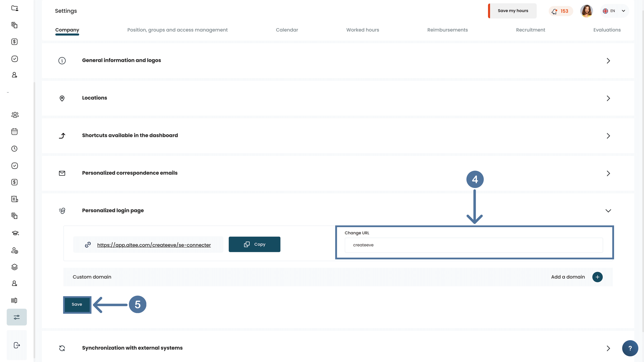Image resolution: width=644 pixels, height=362 pixels.
Task: Click the report document icon in sidebar
Action: click(x=14, y=199)
